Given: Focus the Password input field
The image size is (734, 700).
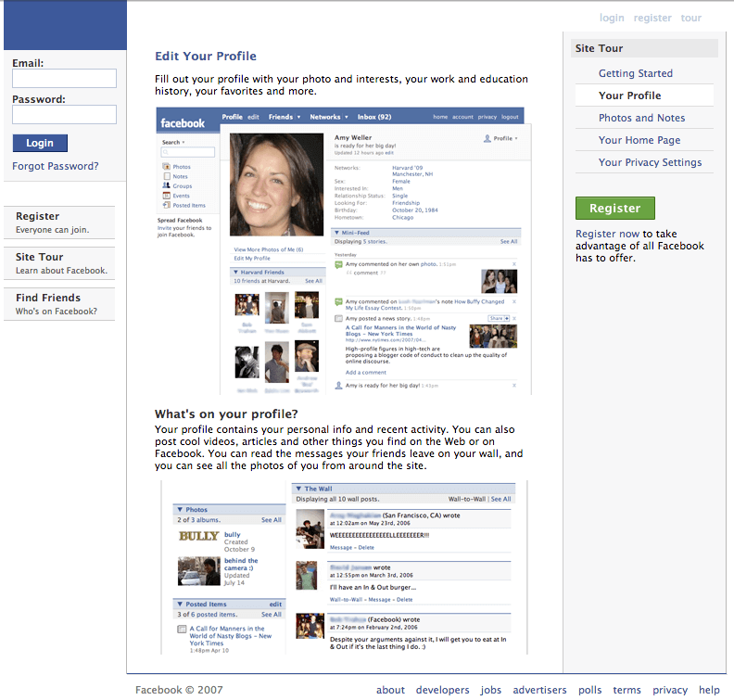Looking at the screenshot, I should tap(64, 114).
